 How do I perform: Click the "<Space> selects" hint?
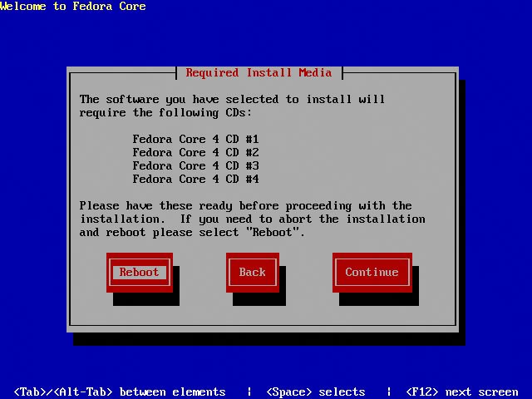(316, 392)
